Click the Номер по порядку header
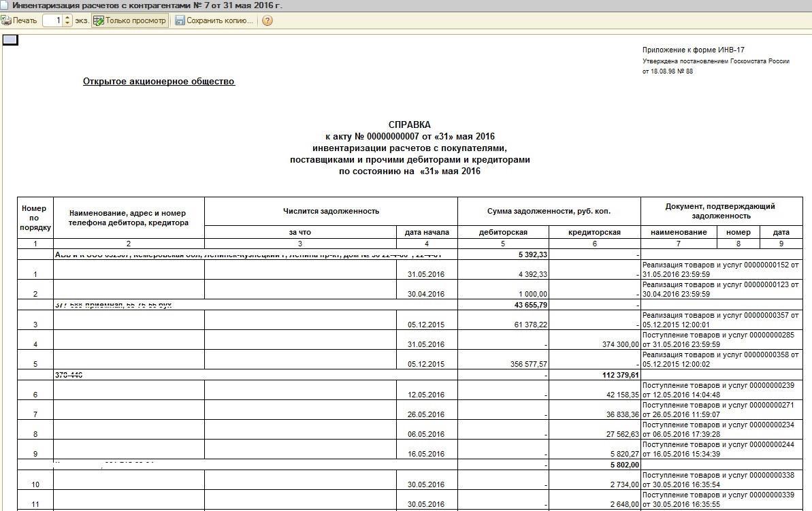The width and height of the screenshot is (812, 511). pyautogui.click(x=35, y=218)
